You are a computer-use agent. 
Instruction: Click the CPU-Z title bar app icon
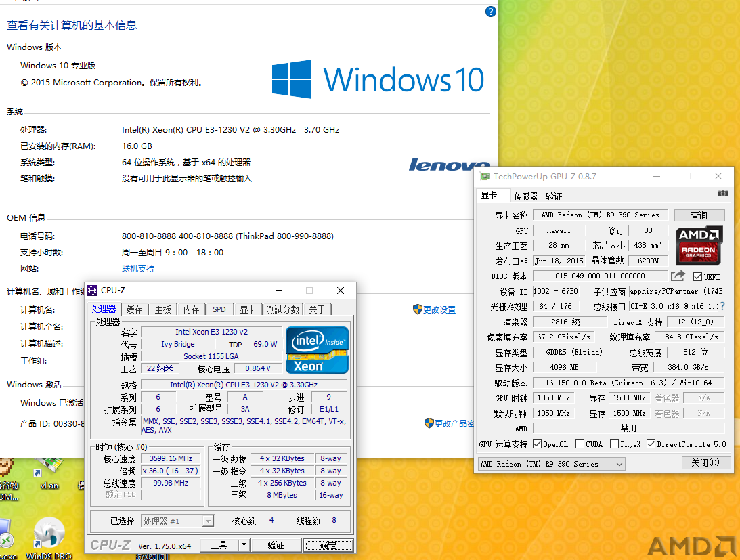[x=93, y=290]
